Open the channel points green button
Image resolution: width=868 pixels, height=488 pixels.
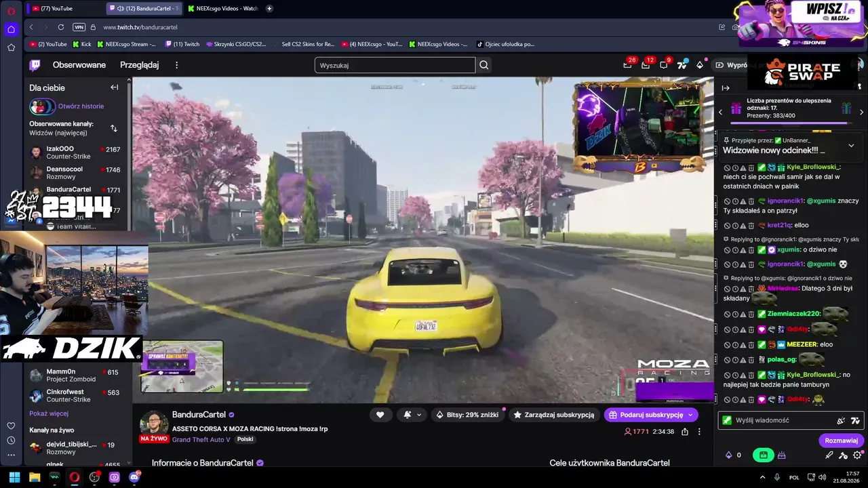point(764,455)
